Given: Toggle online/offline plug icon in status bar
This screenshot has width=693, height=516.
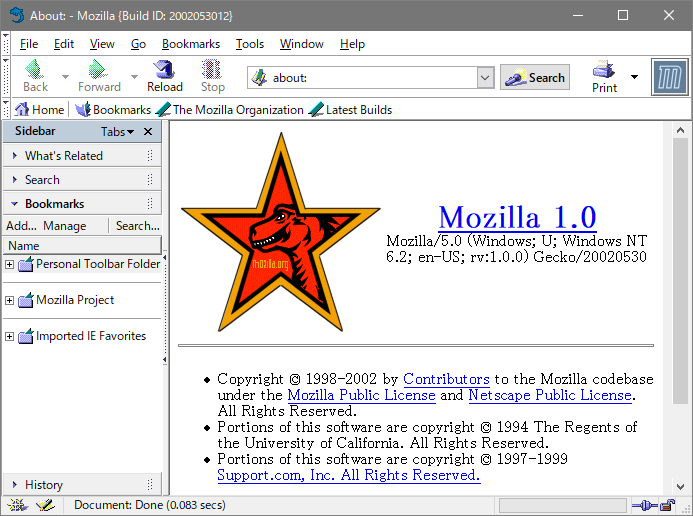Looking at the screenshot, I should 644,505.
